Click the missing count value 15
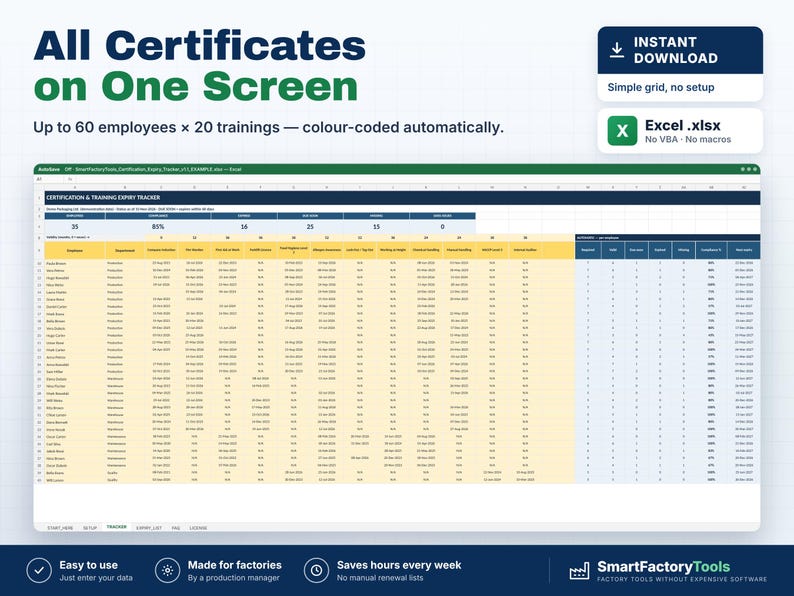 click(x=376, y=227)
